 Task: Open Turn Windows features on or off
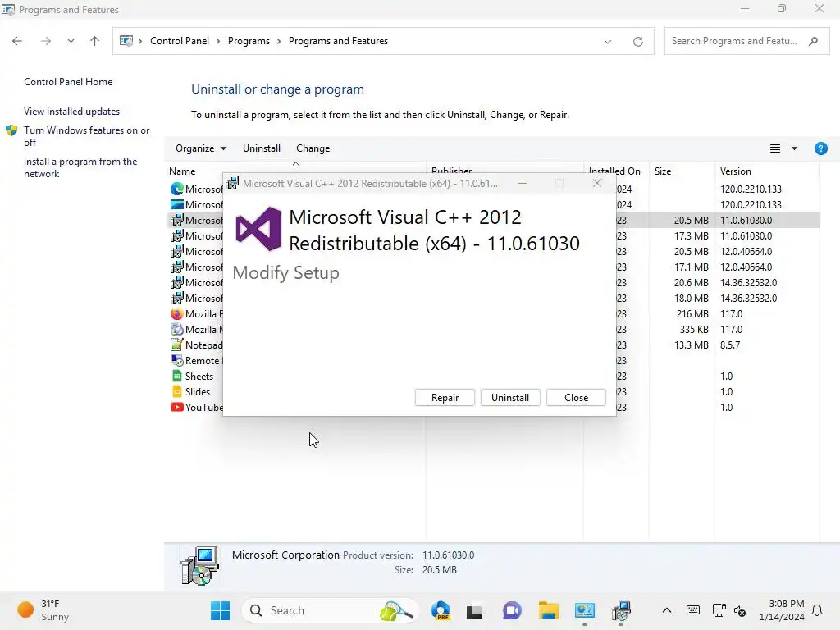pyautogui.click(x=86, y=136)
